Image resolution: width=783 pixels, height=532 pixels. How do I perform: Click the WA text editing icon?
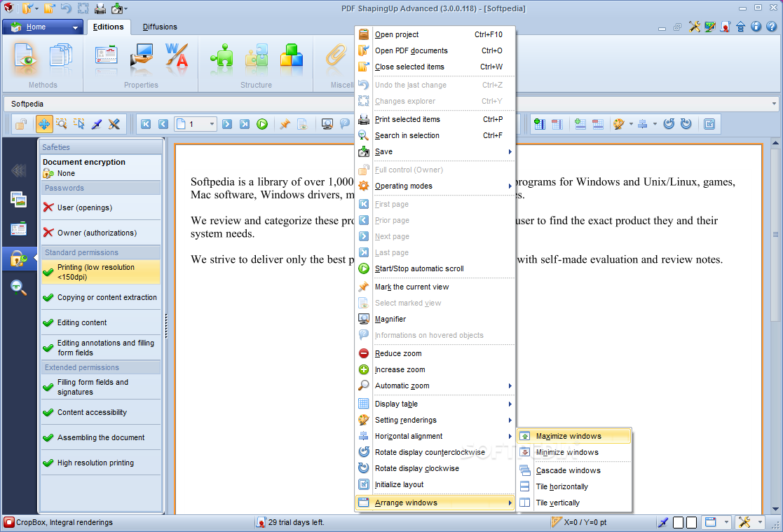[x=176, y=57]
